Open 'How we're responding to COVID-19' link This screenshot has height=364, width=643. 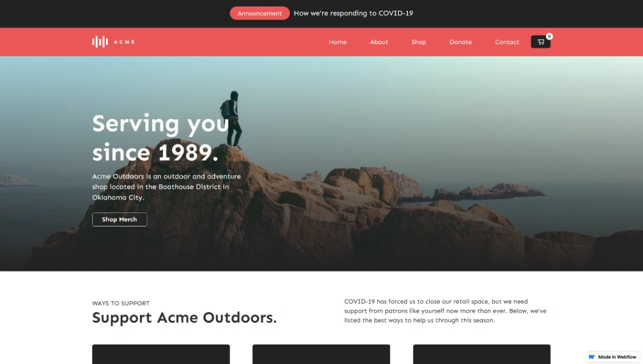point(354,13)
